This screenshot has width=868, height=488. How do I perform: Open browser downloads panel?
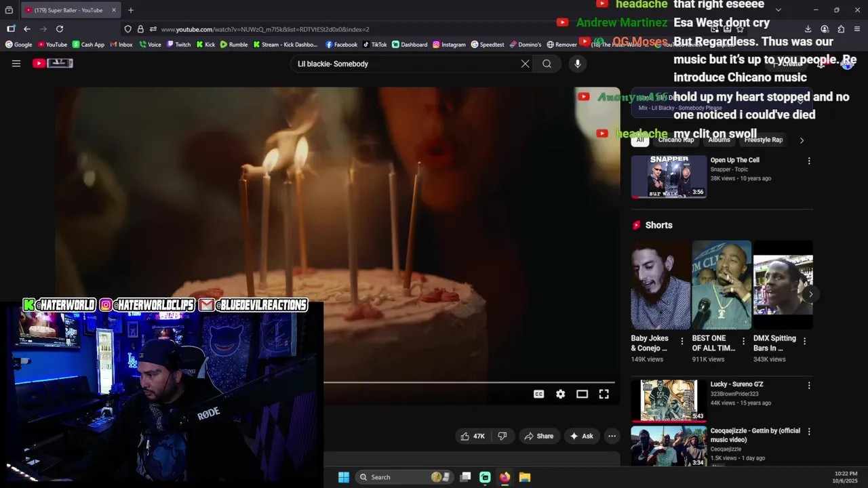point(808,29)
